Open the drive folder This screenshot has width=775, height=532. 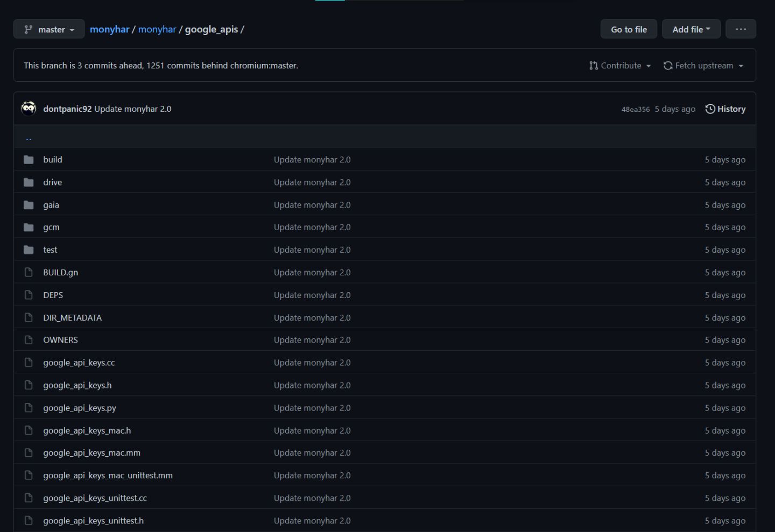[x=53, y=182]
